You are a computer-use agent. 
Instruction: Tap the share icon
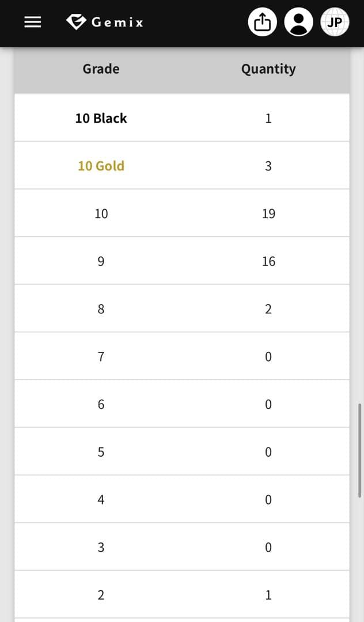[262, 22]
